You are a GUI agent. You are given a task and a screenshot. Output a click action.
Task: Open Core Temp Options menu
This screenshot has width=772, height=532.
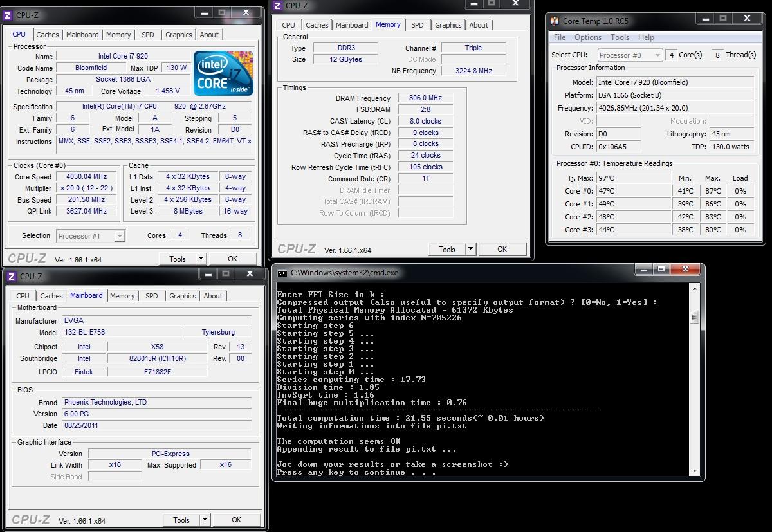pos(588,37)
